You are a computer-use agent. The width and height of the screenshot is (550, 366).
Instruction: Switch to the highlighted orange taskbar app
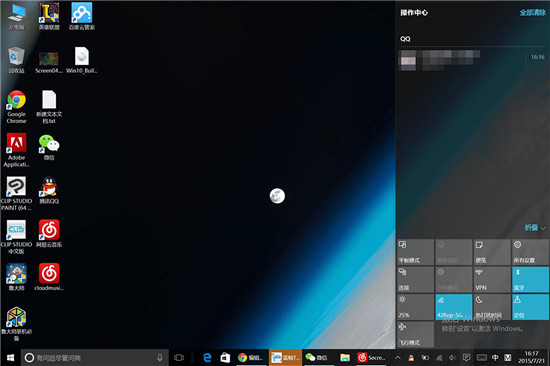click(285, 358)
